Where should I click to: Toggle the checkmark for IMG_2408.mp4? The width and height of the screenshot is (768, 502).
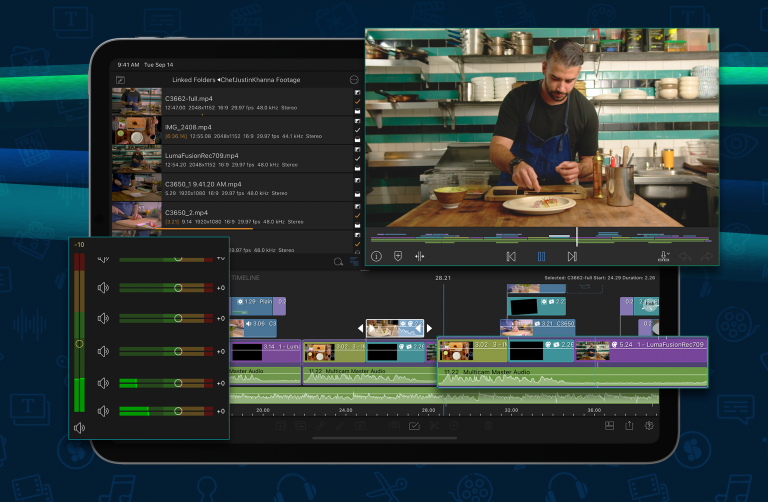[x=357, y=129]
